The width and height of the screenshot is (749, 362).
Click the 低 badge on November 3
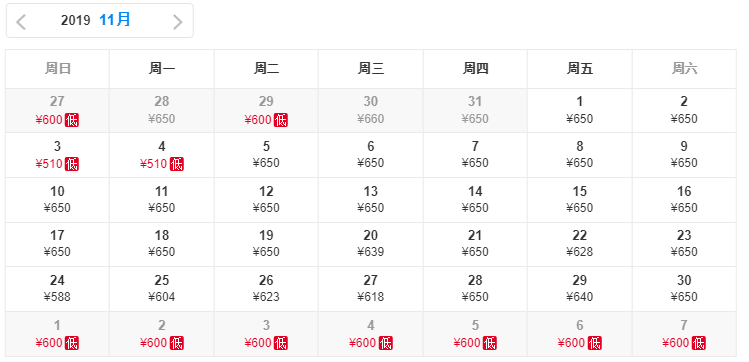click(x=72, y=164)
